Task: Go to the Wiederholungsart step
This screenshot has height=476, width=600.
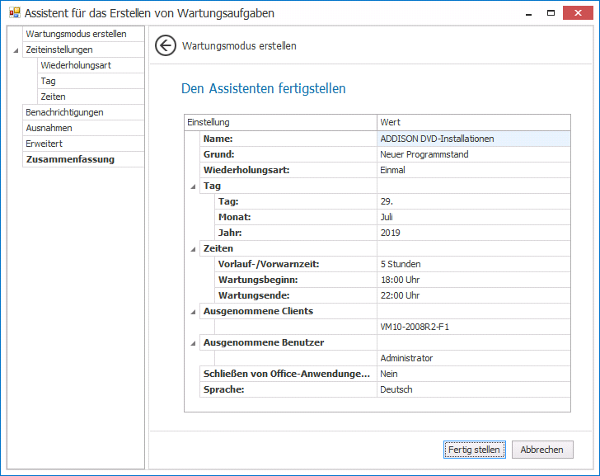Action: [x=91, y=65]
